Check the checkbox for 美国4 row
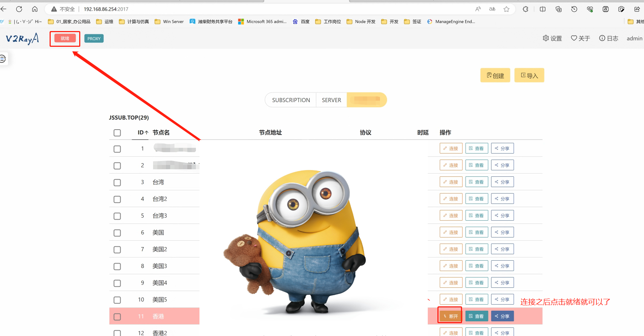This screenshot has height=336, width=644. coord(117,283)
